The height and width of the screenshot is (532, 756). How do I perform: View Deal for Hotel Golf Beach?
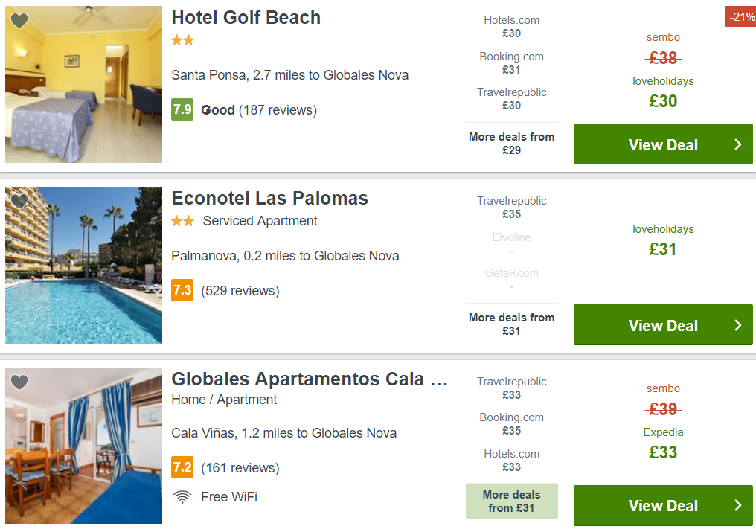[x=663, y=144]
